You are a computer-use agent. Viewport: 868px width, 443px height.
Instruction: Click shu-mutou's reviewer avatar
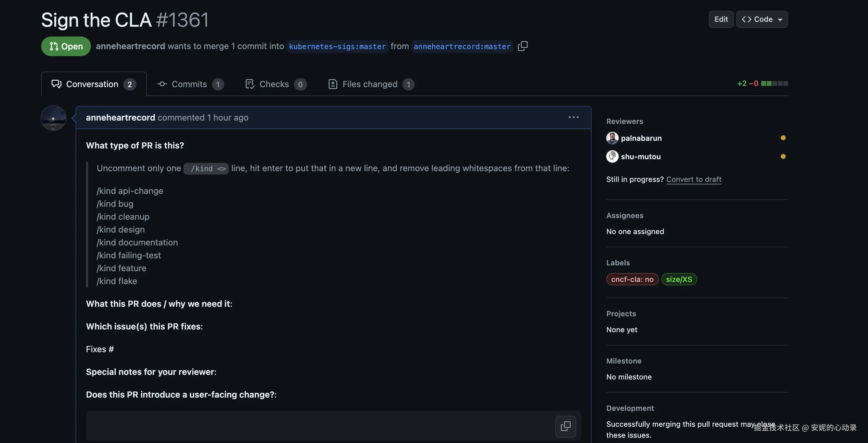[612, 156]
